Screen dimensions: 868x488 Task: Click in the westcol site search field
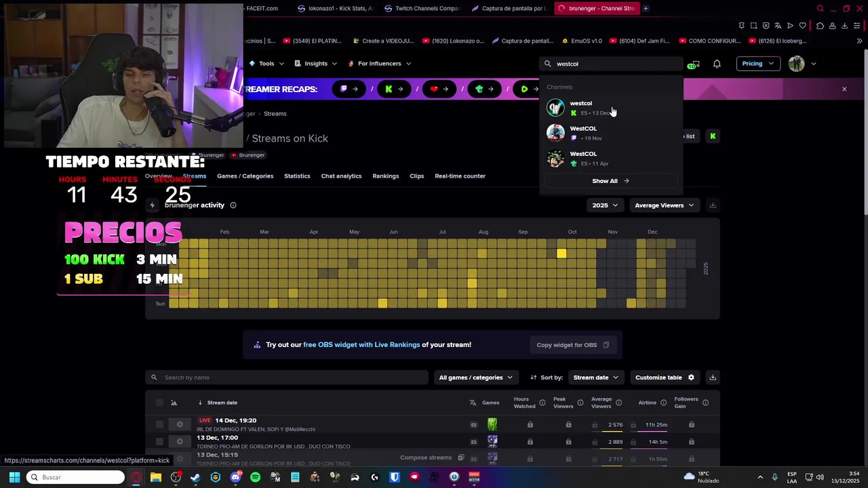click(x=612, y=64)
